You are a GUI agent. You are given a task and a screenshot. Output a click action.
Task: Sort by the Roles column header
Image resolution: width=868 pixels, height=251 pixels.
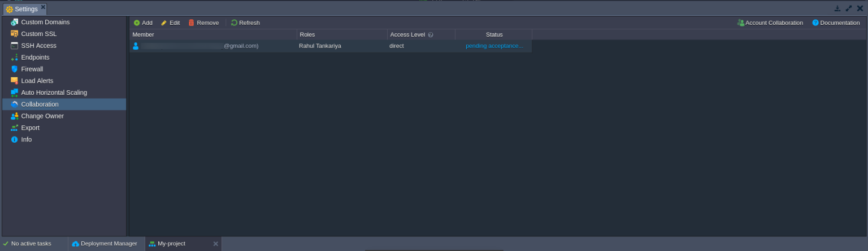342,34
